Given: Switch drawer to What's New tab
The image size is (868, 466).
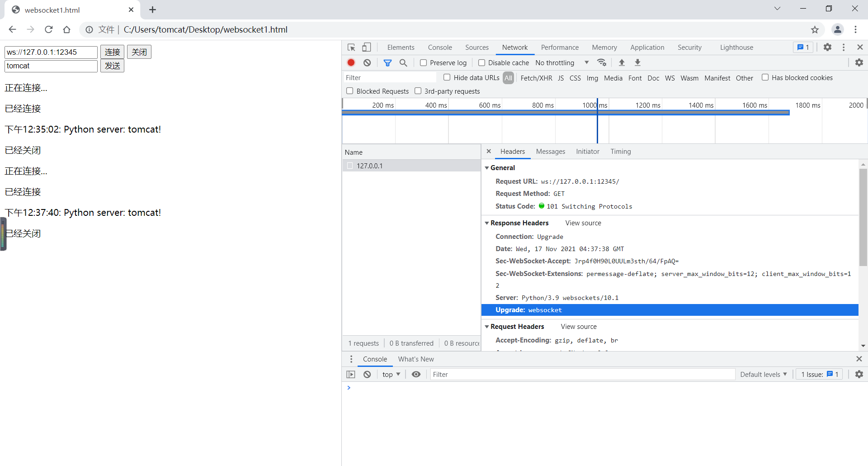Looking at the screenshot, I should (x=416, y=359).
